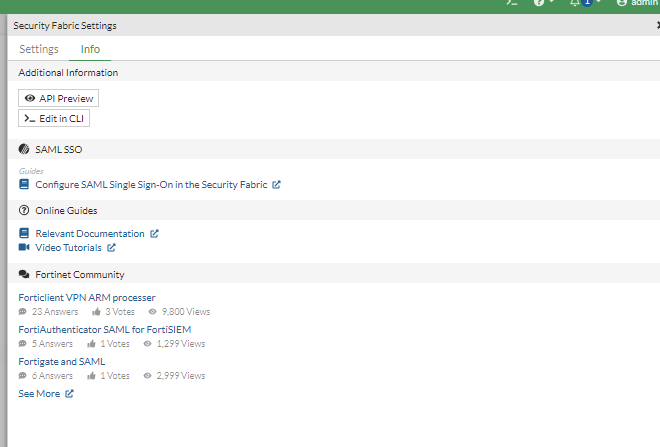Click the Edit in CLI button

click(54, 118)
